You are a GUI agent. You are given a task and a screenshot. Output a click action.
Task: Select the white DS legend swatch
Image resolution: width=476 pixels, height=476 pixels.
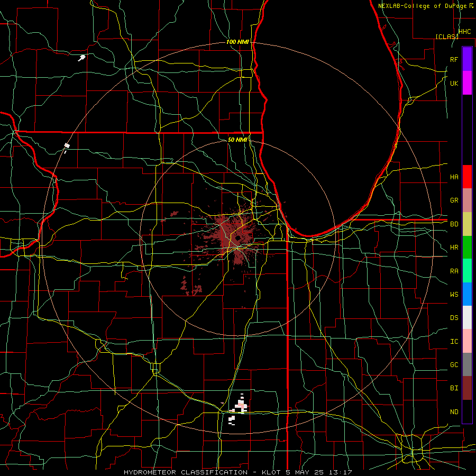[467, 317]
